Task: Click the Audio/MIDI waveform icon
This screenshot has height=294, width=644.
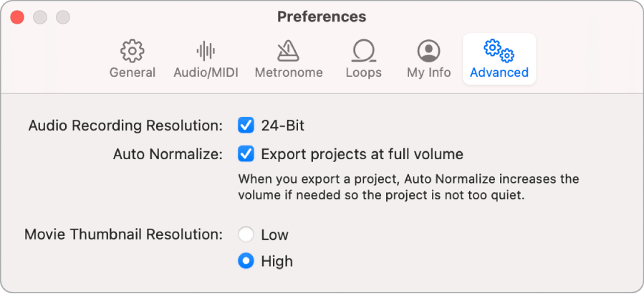Action: click(206, 51)
